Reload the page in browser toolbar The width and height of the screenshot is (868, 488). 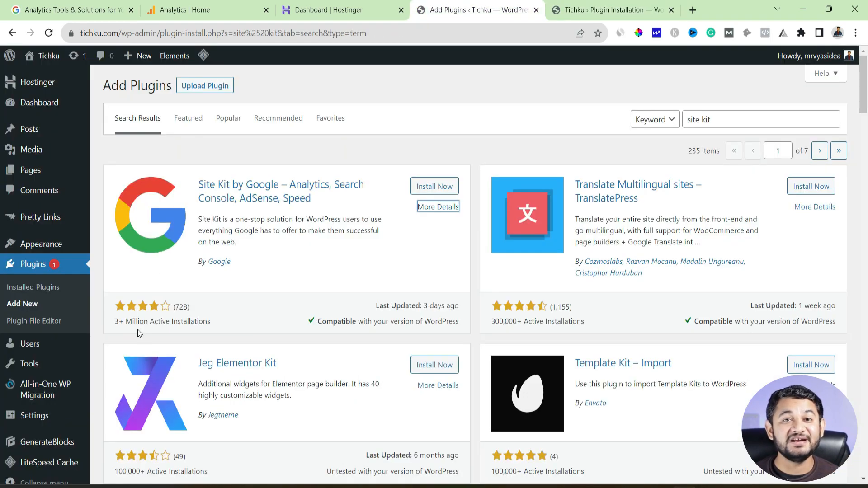click(x=49, y=33)
